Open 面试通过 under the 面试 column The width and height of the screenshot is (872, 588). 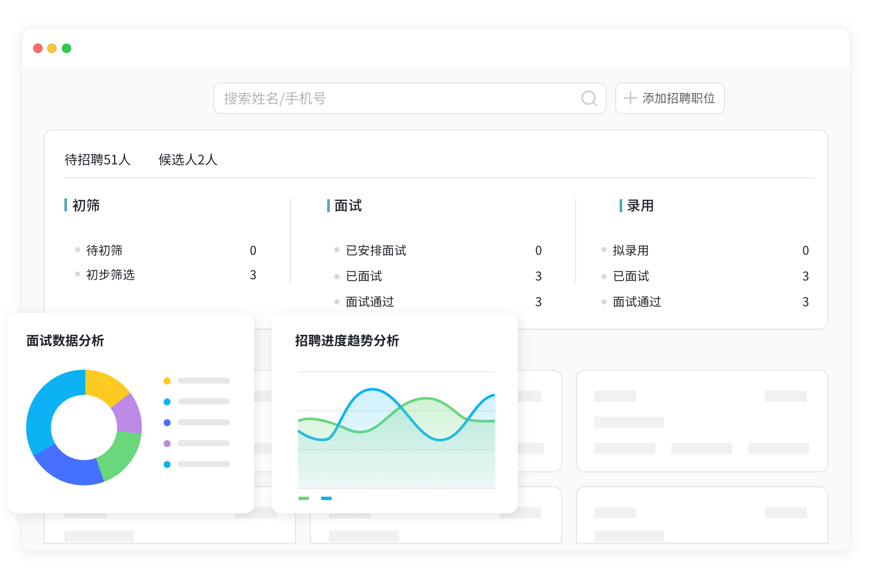tap(438, 302)
